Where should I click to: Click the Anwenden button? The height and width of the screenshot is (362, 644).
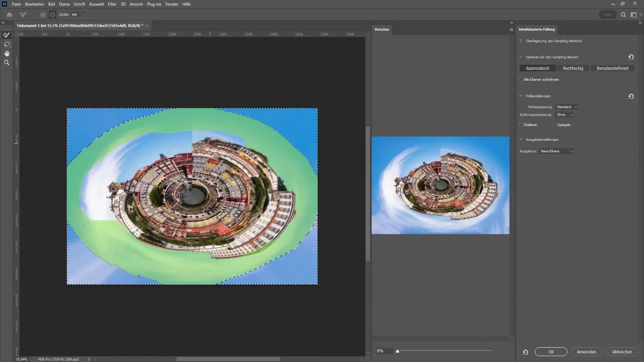(586, 352)
